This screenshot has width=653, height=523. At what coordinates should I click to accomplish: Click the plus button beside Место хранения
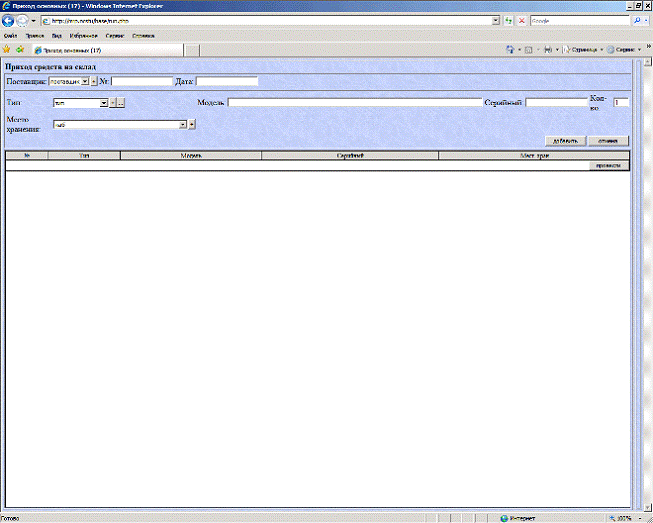pos(192,125)
